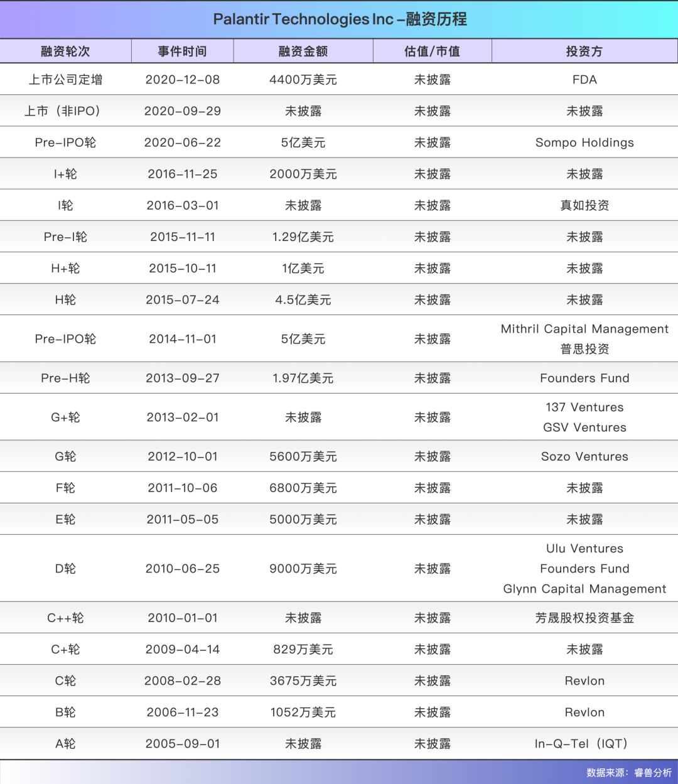Select the Sompo Holdings investor cell
The width and height of the screenshot is (678, 784).
click(584, 142)
